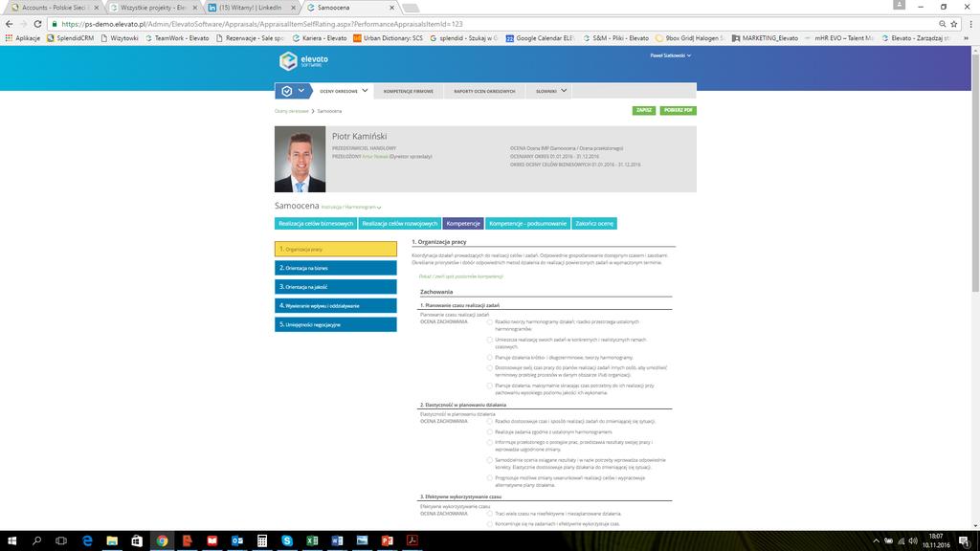Open the Paweł user account dropdown

[671, 55]
